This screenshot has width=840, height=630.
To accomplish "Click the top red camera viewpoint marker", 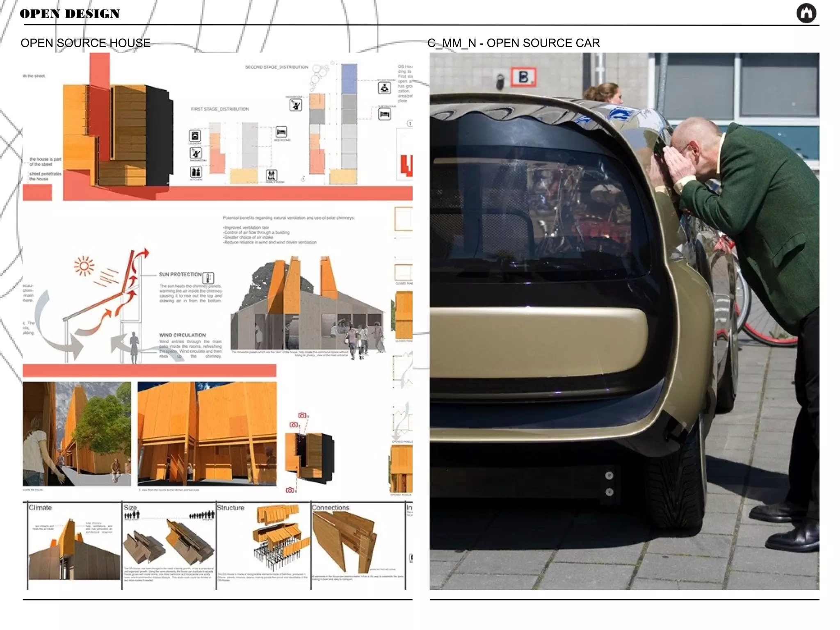I will point(302,415).
